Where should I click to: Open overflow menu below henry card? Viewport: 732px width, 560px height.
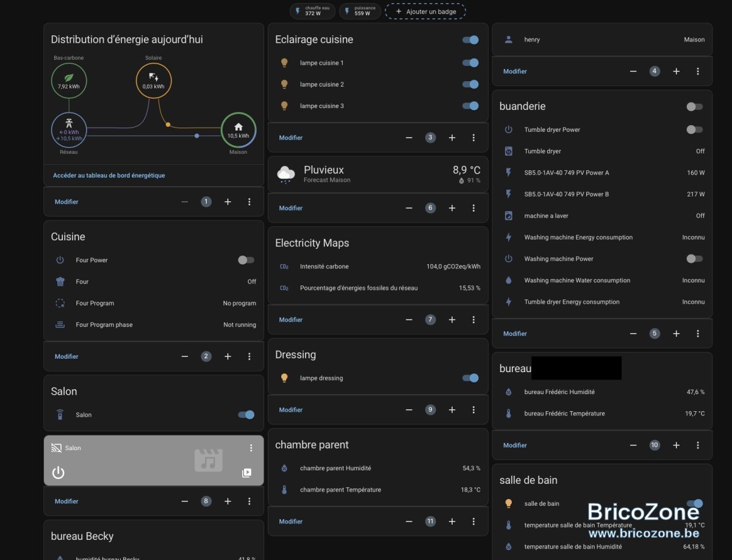coord(698,71)
